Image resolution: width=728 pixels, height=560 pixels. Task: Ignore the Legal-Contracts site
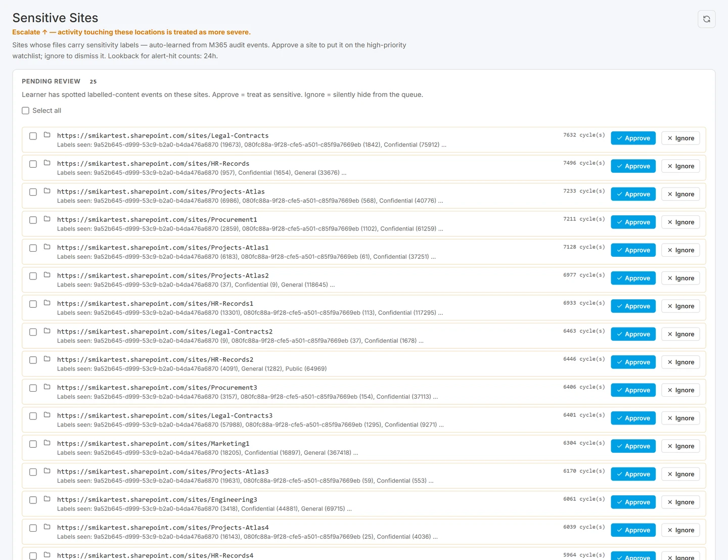coord(680,138)
